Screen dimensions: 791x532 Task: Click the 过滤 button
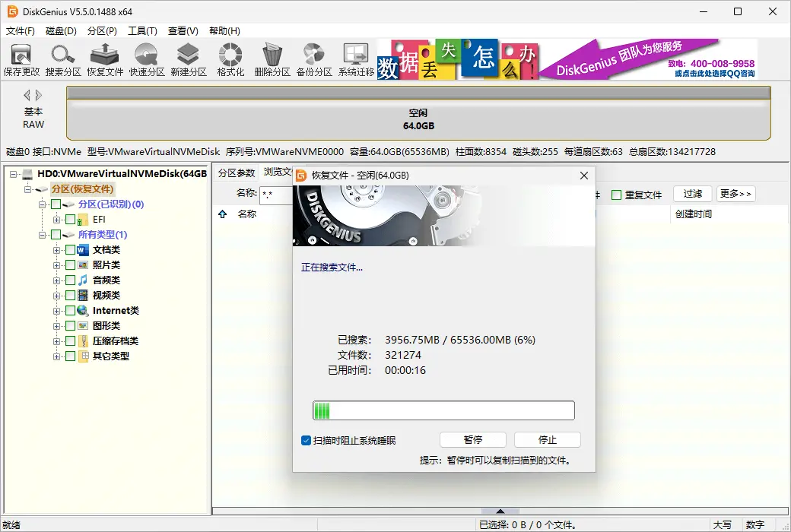pyautogui.click(x=693, y=194)
